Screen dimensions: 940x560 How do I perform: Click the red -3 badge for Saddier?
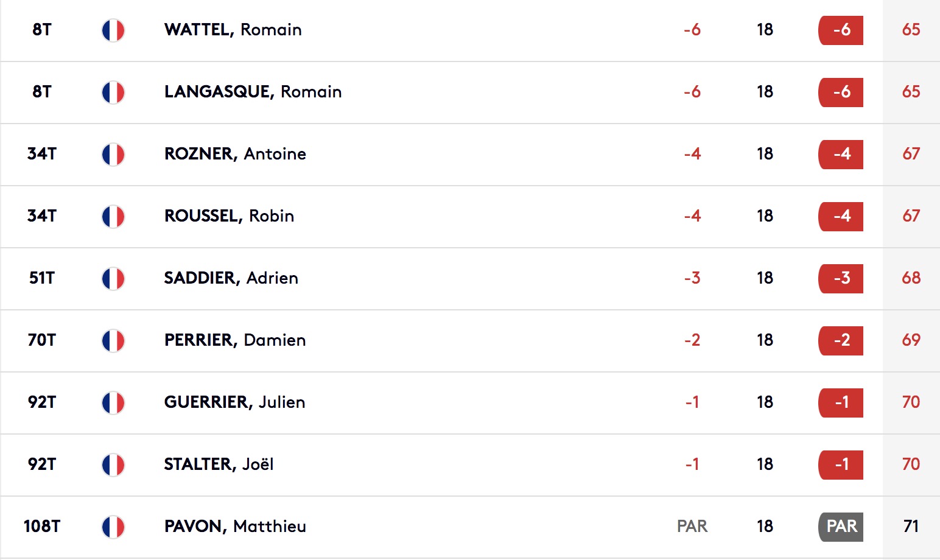tap(841, 278)
